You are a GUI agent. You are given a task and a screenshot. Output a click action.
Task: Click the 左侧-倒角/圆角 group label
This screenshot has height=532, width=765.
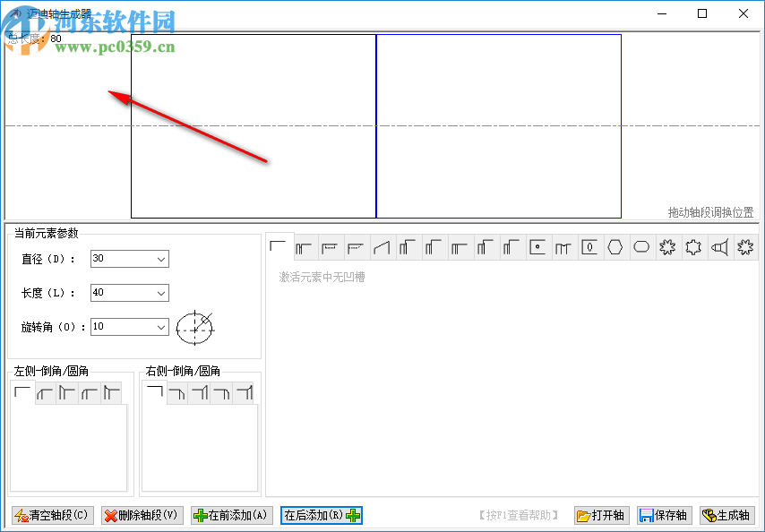(x=51, y=371)
